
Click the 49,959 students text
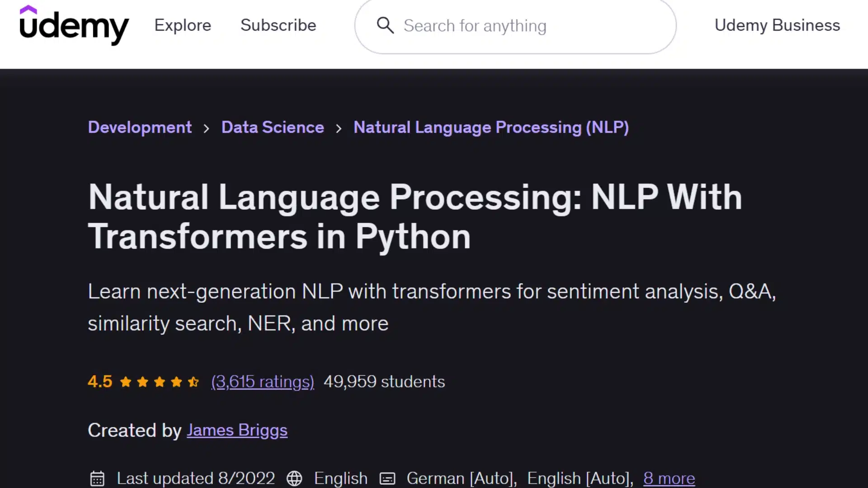pyautogui.click(x=384, y=382)
